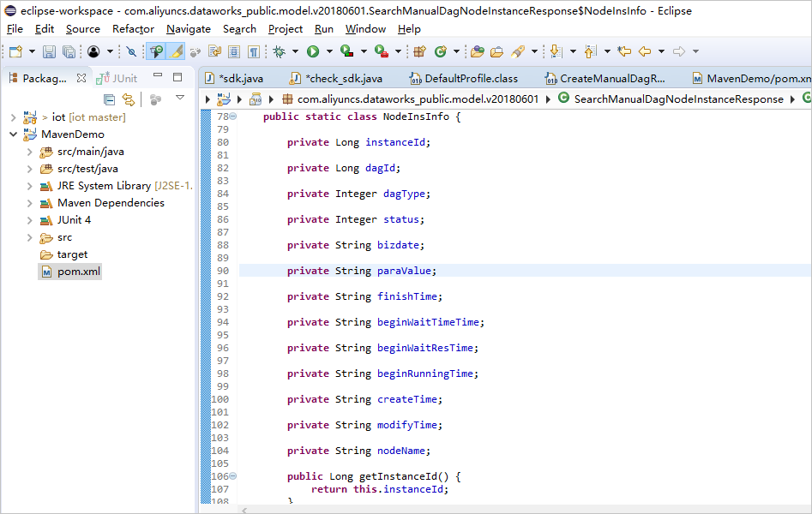Switch to the DefaultProfile.class editor tab

pyautogui.click(x=464, y=78)
